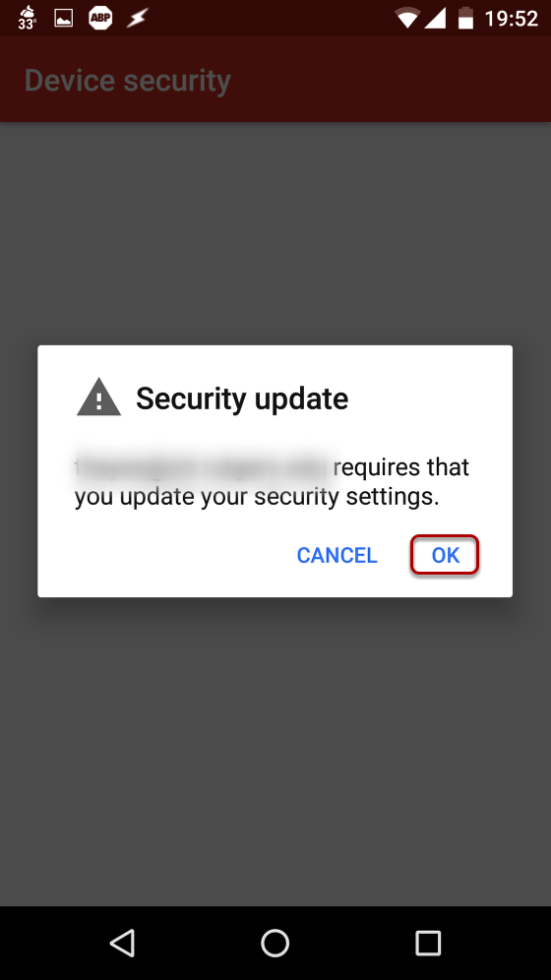Open recent apps with the square button
Screen dimensions: 551x980
428,943
